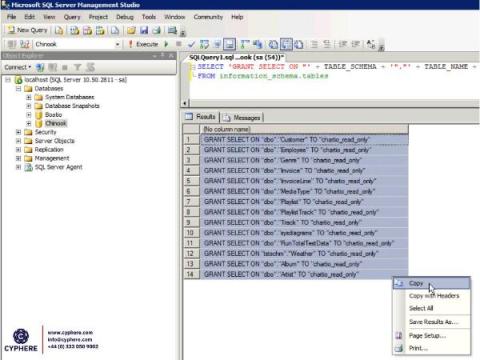The image size is (480, 360).
Task: Click the Execute button
Action: pyautogui.click(x=143, y=44)
